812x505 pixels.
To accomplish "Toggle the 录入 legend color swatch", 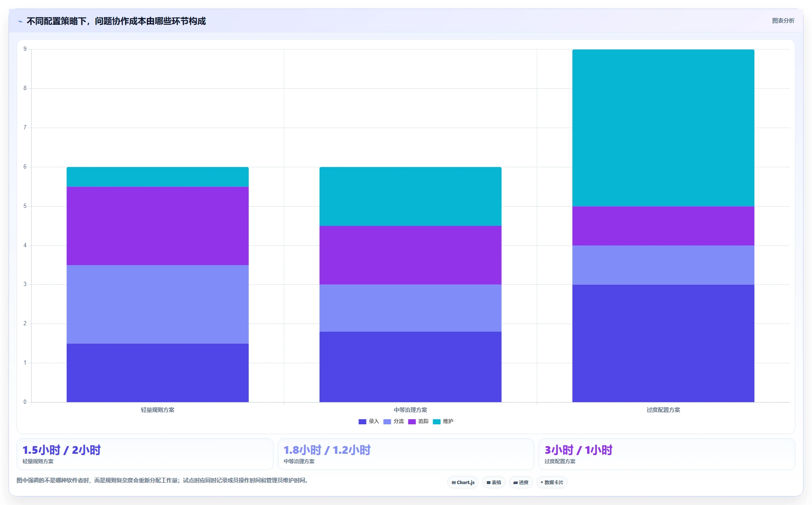I will coord(362,422).
